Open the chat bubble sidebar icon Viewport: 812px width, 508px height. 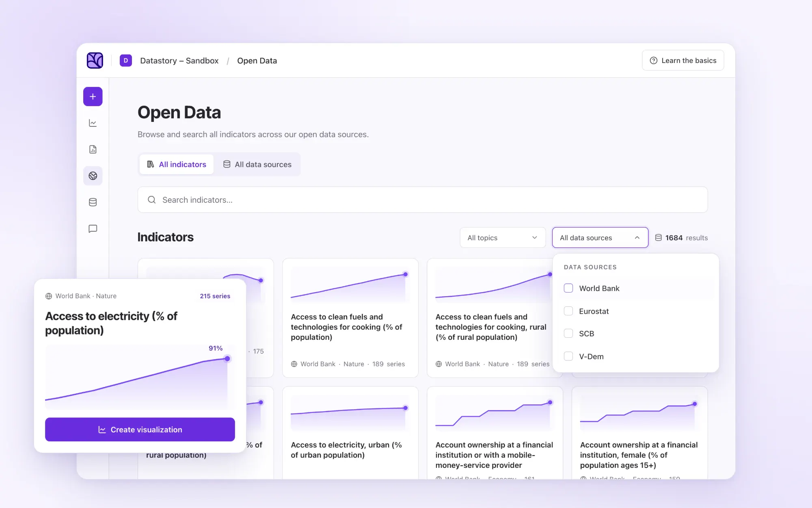93,229
